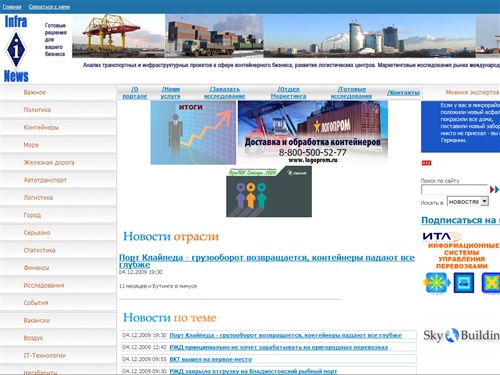
Task: Click the yellow crane header photo
Action: coord(118,36)
